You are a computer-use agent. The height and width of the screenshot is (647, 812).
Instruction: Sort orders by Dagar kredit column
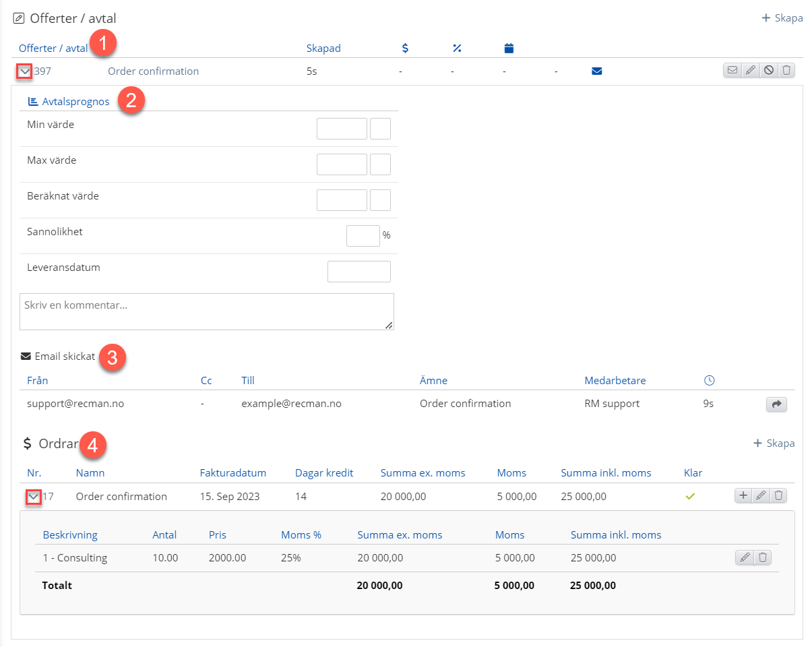324,473
